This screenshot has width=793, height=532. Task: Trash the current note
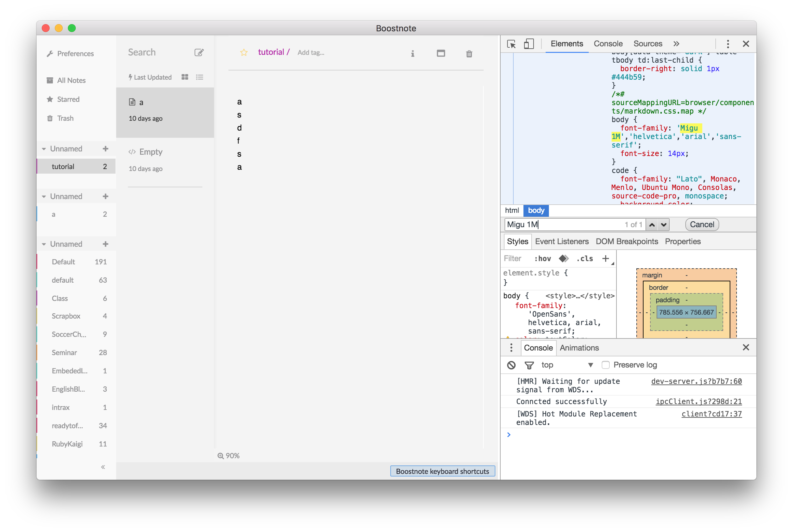[x=469, y=54]
